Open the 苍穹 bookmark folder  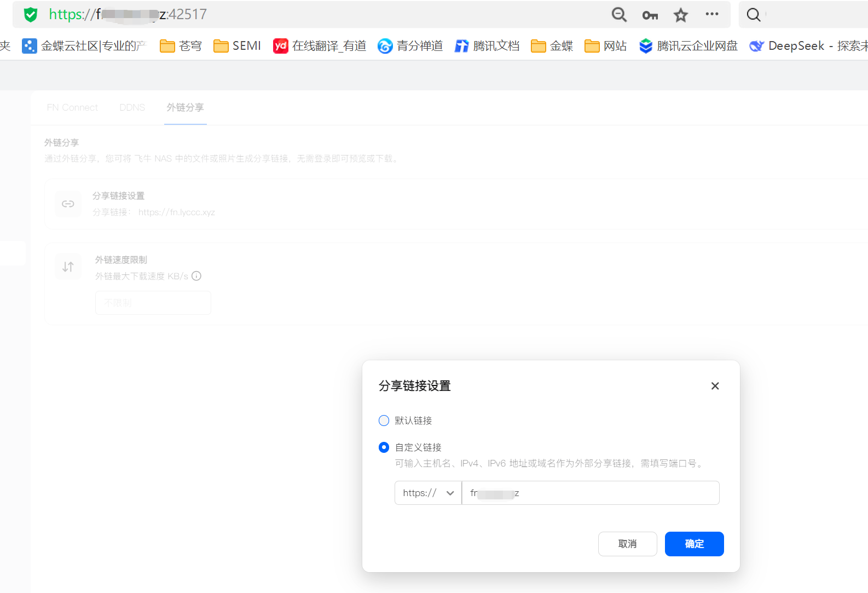(181, 46)
